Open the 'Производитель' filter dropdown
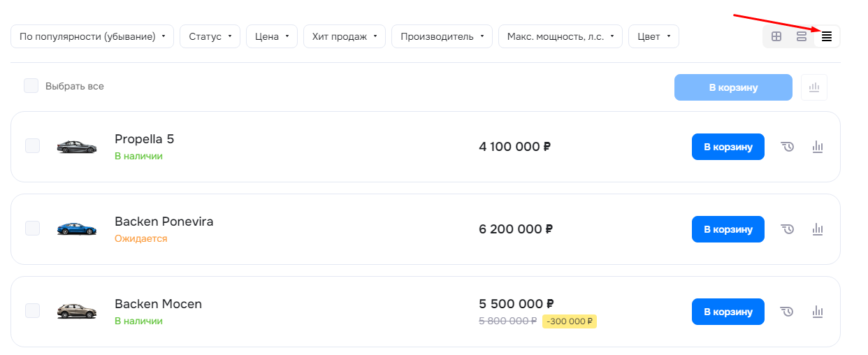The width and height of the screenshot is (868, 355). pyautogui.click(x=442, y=36)
